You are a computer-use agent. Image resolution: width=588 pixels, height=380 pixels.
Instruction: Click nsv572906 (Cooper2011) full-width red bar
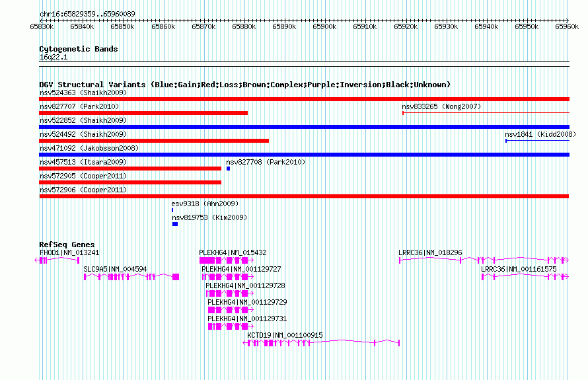coord(304,196)
